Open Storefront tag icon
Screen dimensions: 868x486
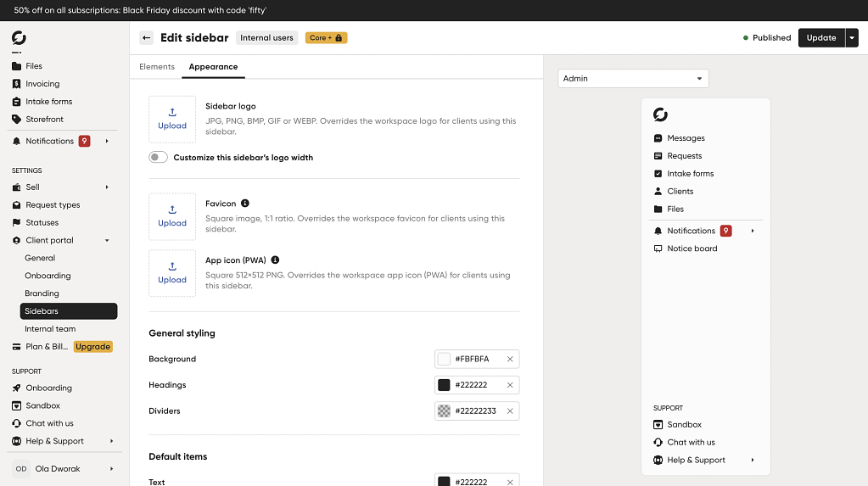point(17,119)
